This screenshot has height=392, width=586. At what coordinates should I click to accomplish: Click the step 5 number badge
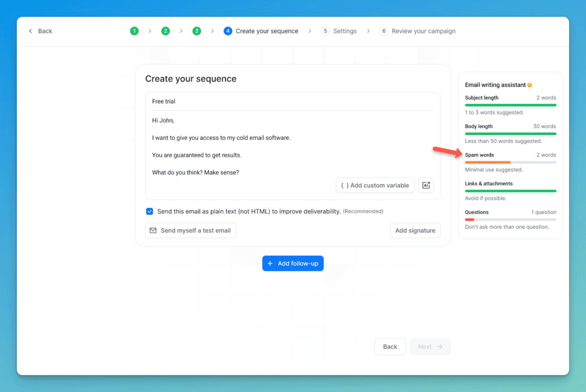pyautogui.click(x=325, y=31)
